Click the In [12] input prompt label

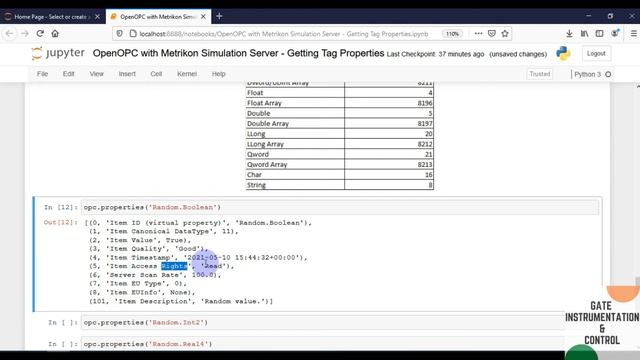pos(60,207)
